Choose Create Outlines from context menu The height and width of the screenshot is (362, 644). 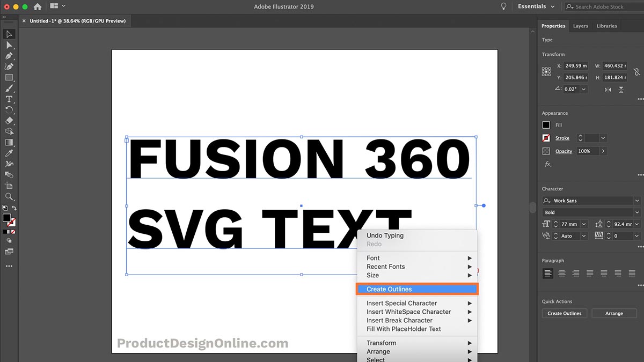pos(417,289)
